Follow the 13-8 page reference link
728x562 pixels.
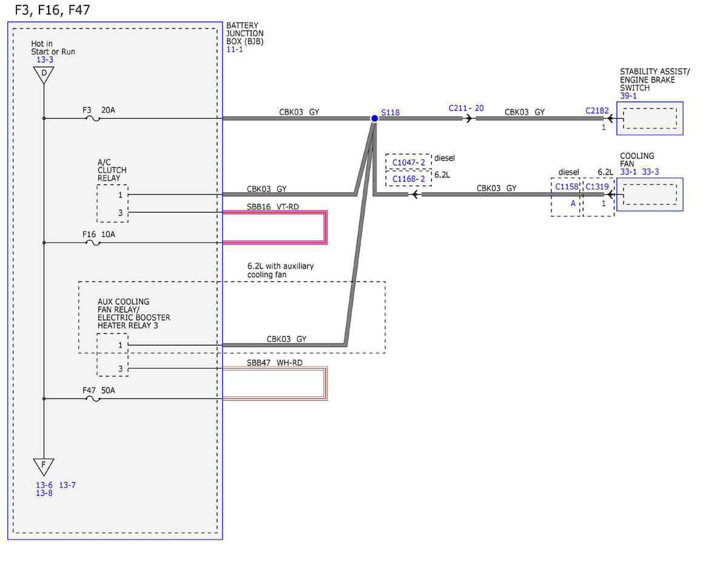click(x=44, y=493)
